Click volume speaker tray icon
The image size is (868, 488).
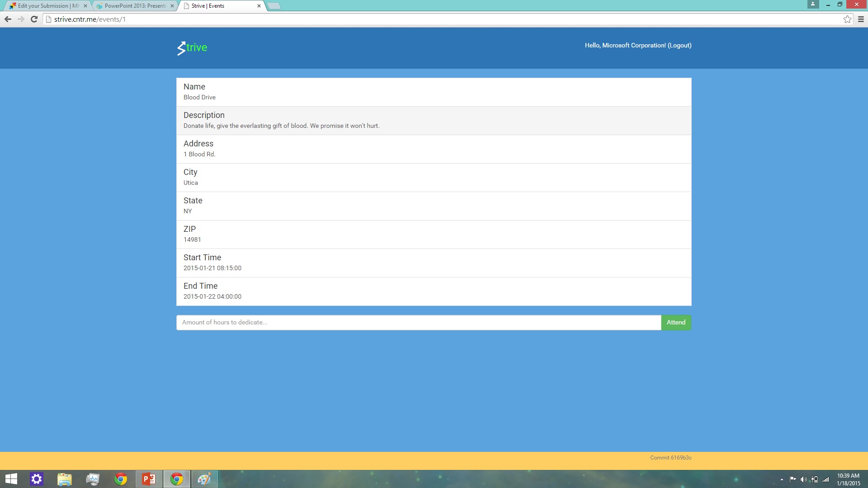[x=803, y=479]
